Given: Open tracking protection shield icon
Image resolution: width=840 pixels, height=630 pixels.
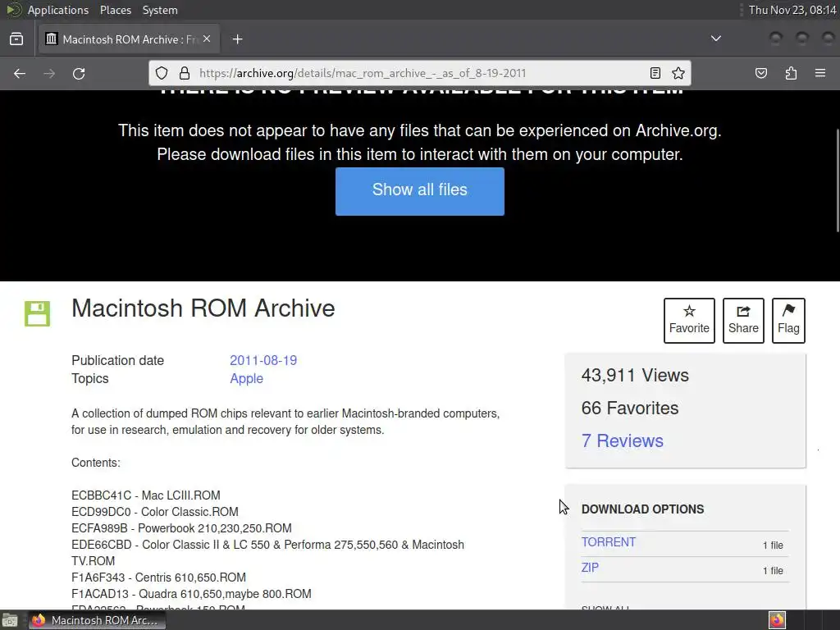Looking at the screenshot, I should coord(162,73).
